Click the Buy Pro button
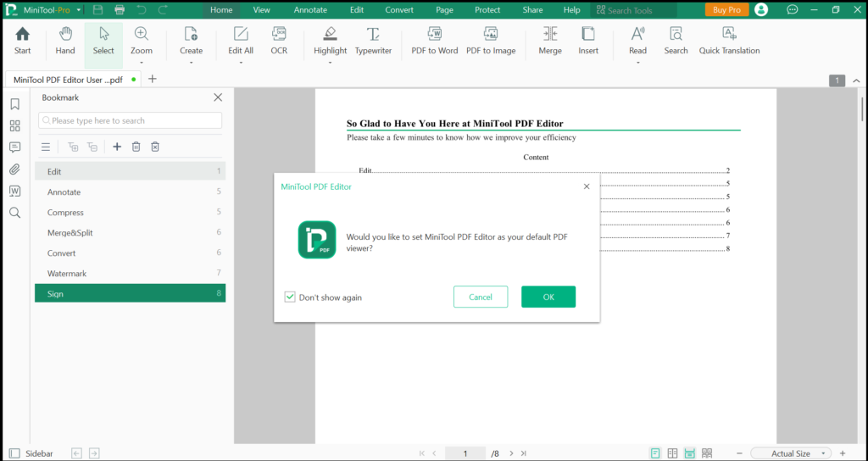The width and height of the screenshot is (868, 461). click(x=726, y=10)
